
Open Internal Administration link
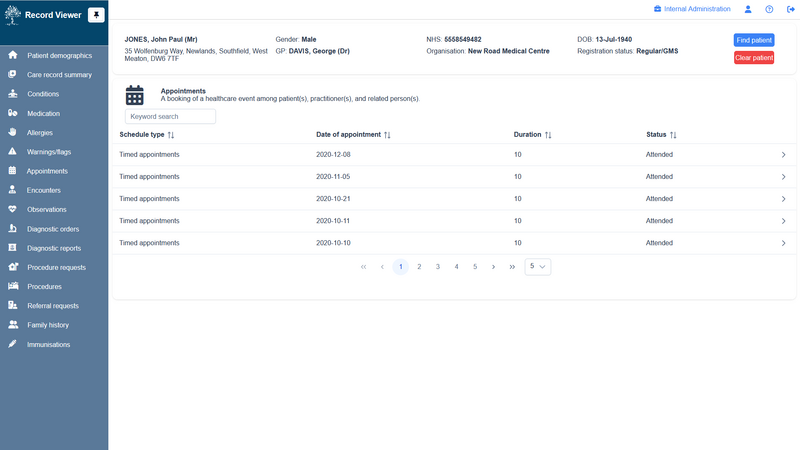tap(697, 9)
